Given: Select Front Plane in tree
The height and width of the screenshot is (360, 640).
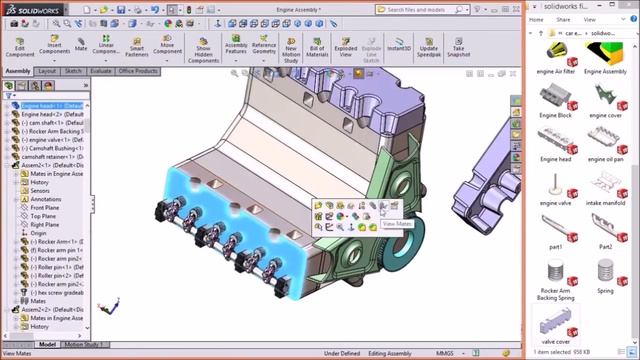Looking at the screenshot, I should [x=45, y=208].
